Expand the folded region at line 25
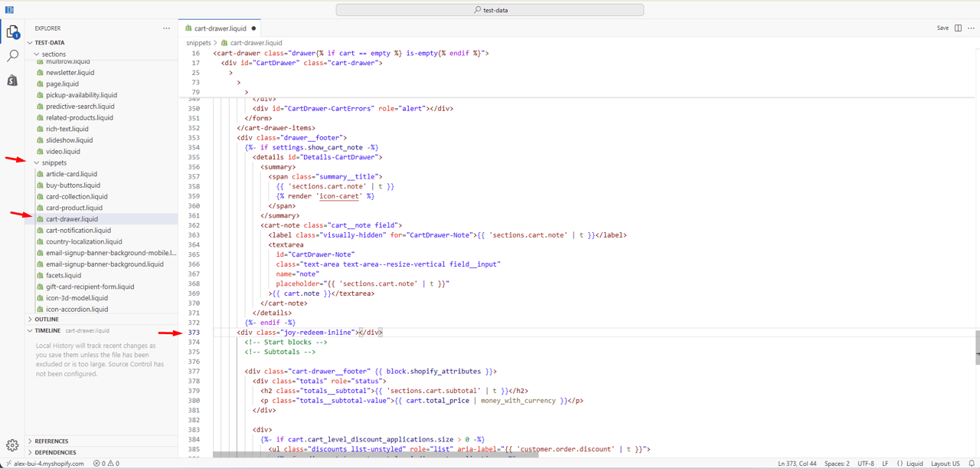The width and height of the screenshot is (980, 469). 231,73
